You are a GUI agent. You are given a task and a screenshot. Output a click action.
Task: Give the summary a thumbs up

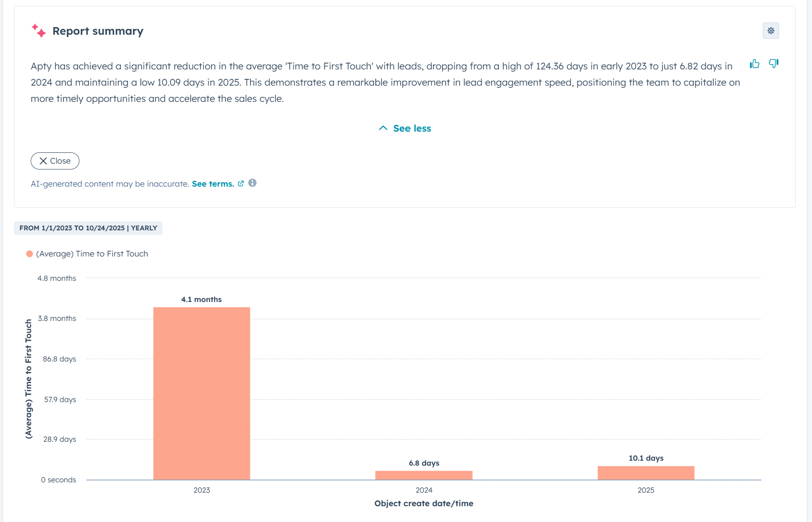tap(755, 64)
